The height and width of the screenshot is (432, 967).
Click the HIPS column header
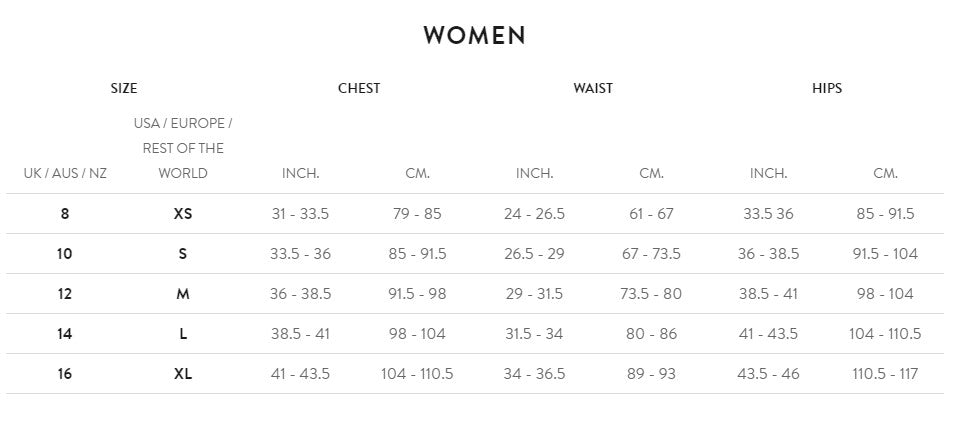(x=827, y=88)
